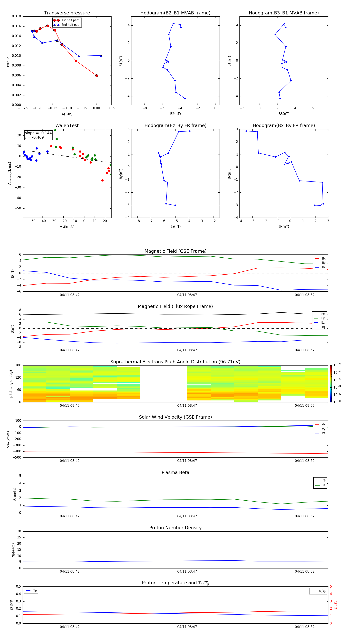
Task: Click the red line in Solar Wind Velocity plot
Action: click(175, 452)
